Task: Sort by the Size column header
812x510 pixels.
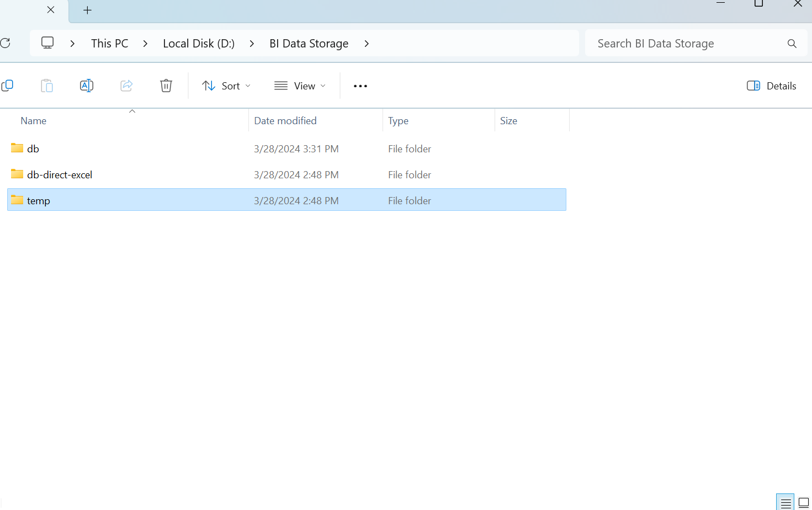Action: click(508, 120)
